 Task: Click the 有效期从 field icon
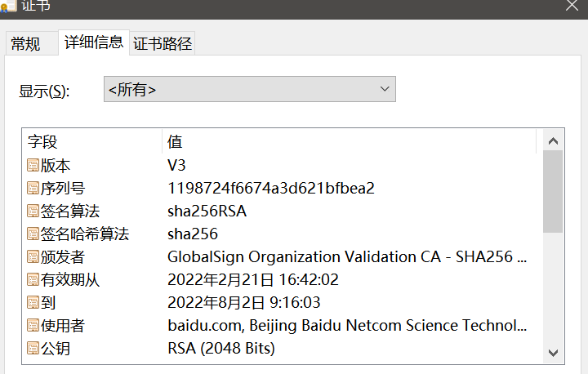pos(33,280)
